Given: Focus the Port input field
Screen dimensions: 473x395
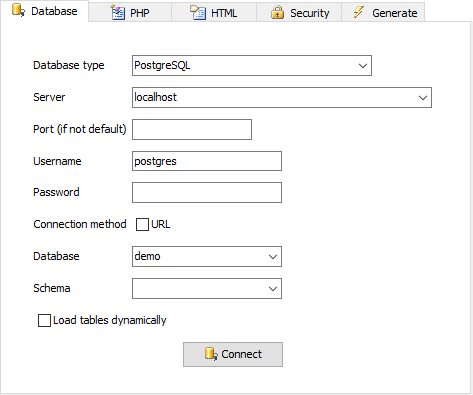Looking at the screenshot, I should tap(192, 129).
